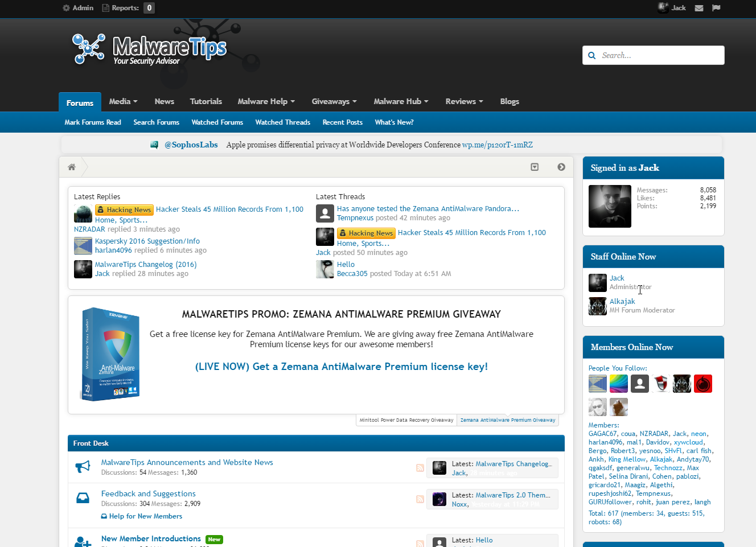Screen dimensions: 756x547
Task: Expand the Reviews dropdown menu
Action: 464,101
